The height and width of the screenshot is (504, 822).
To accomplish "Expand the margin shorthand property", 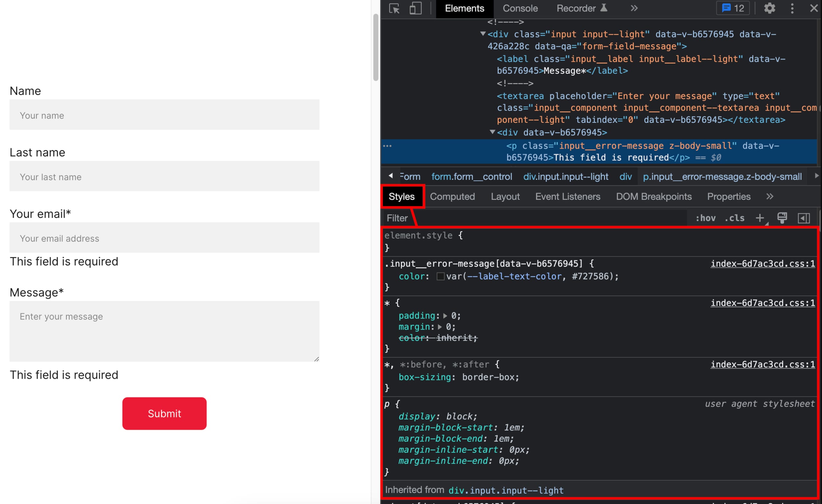I will tap(440, 327).
